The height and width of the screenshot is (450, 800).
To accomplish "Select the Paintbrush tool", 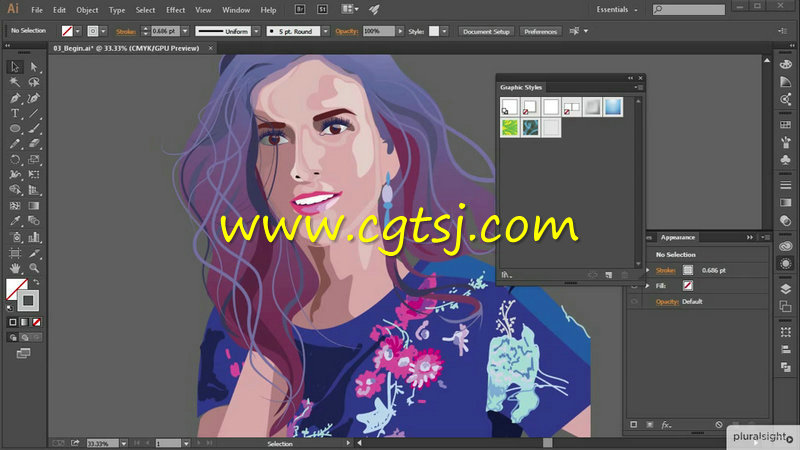I will [34, 129].
